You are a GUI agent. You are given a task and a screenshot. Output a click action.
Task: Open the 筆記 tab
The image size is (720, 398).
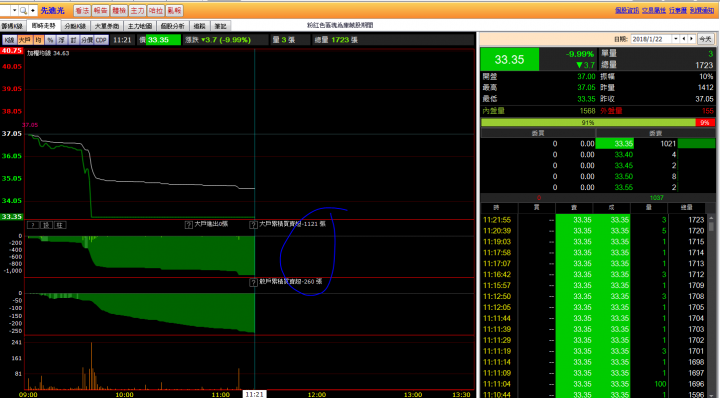point(220,26)
